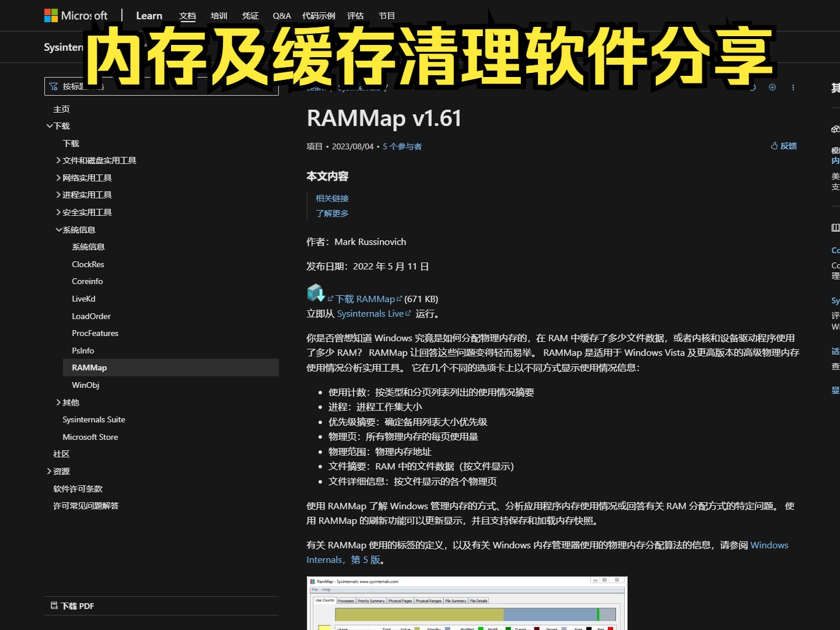Open the Learn home link in header
Viewport: 840px width, 630px height.
click(149, 16)
